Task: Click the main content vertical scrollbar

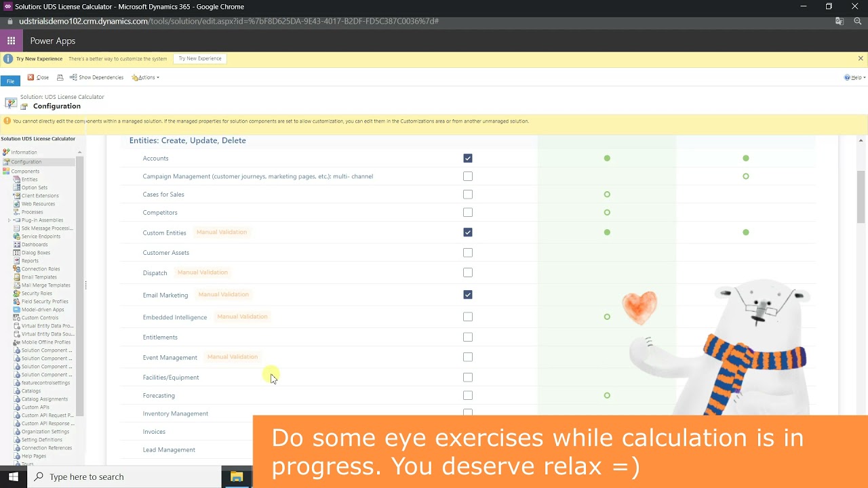Action: coord(861,197)
